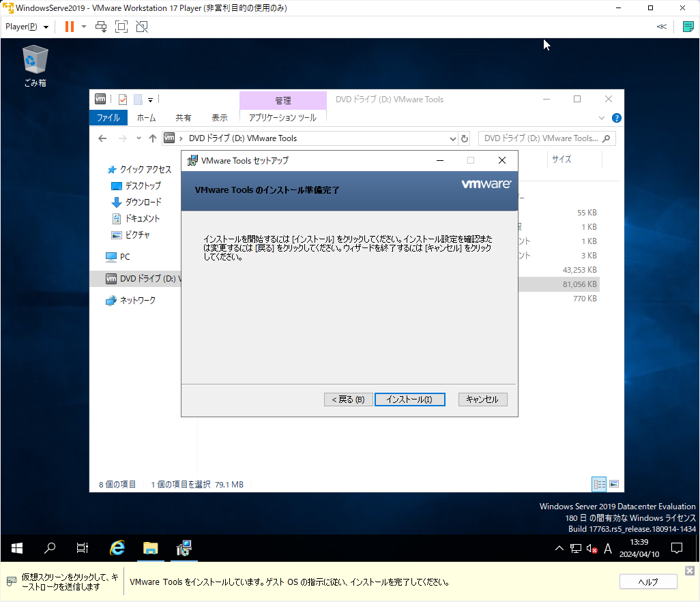700x602 pixels.
Task: Open the 共有 ribbon tab
Action: 183,118
